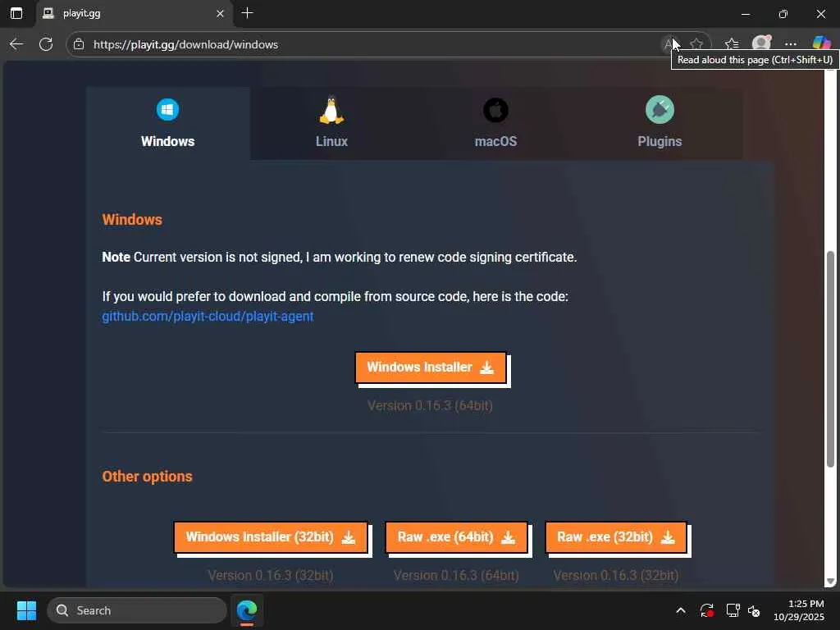Download Raw .exe (32bit)
This screenshot has width=840, height=630.
point(615,537)
